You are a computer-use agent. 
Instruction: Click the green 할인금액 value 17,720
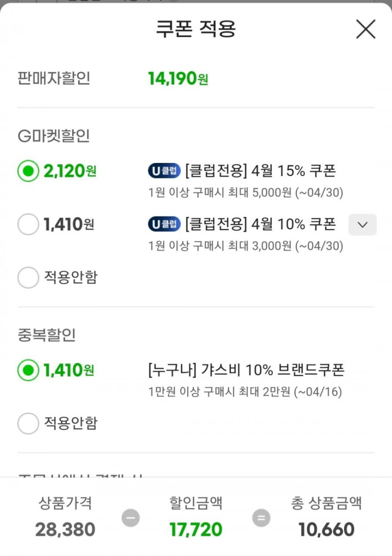[x=196, y=530]
